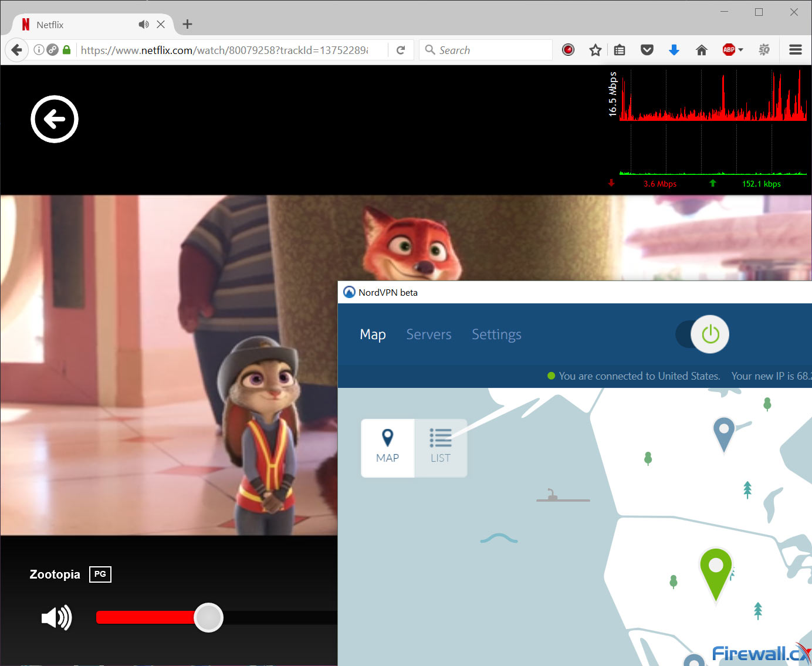Screen dimensions: 812x666
Task: Click the green connected server pin
Action: [716, 574]
